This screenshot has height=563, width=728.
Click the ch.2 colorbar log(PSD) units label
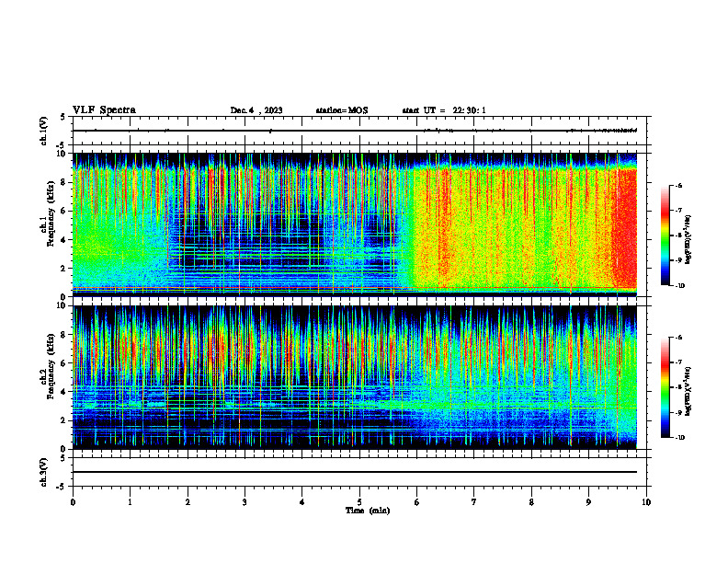pyautogui.click(x=688, y=391)
